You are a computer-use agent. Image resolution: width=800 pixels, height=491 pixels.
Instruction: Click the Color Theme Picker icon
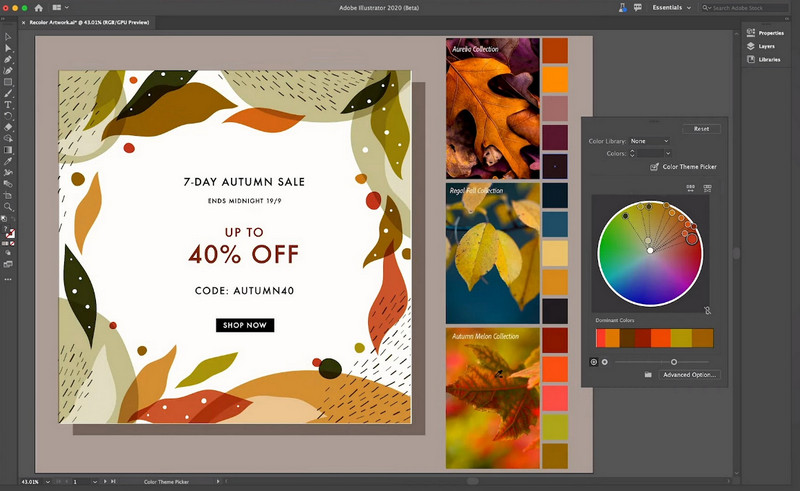coord(655,167)
